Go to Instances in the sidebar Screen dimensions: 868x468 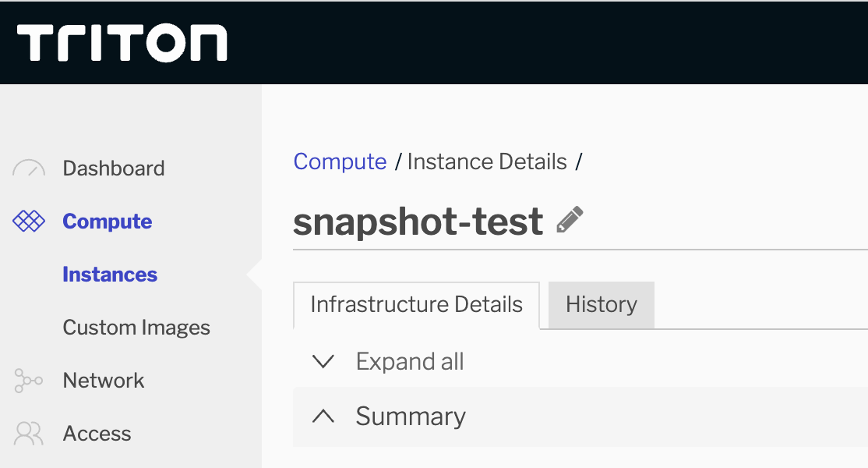[110, 275]
